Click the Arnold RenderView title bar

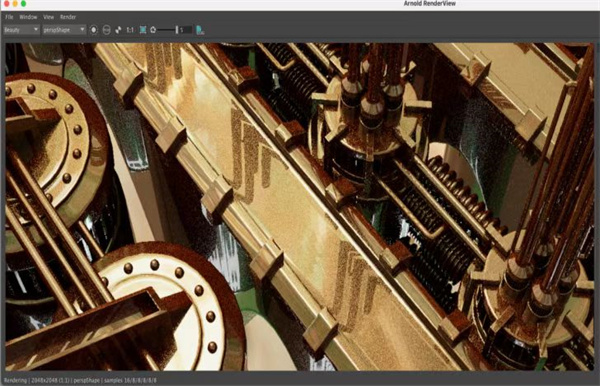(429, 3)
